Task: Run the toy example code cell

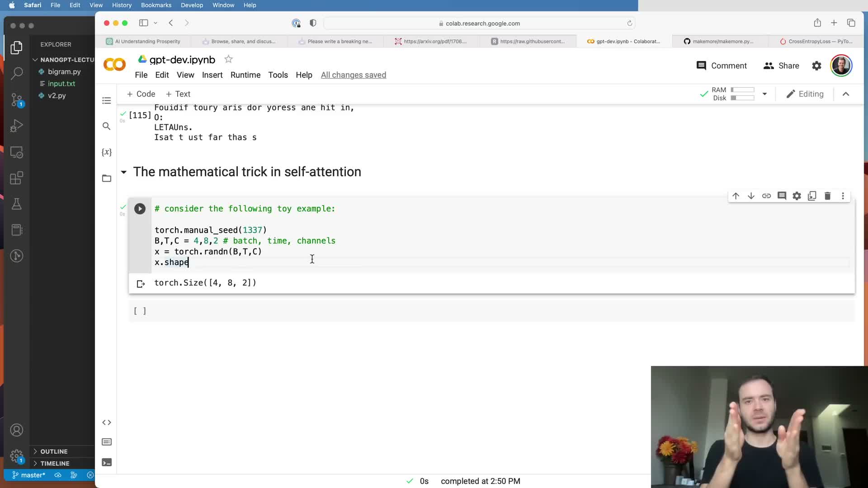Action: [140, 209]
